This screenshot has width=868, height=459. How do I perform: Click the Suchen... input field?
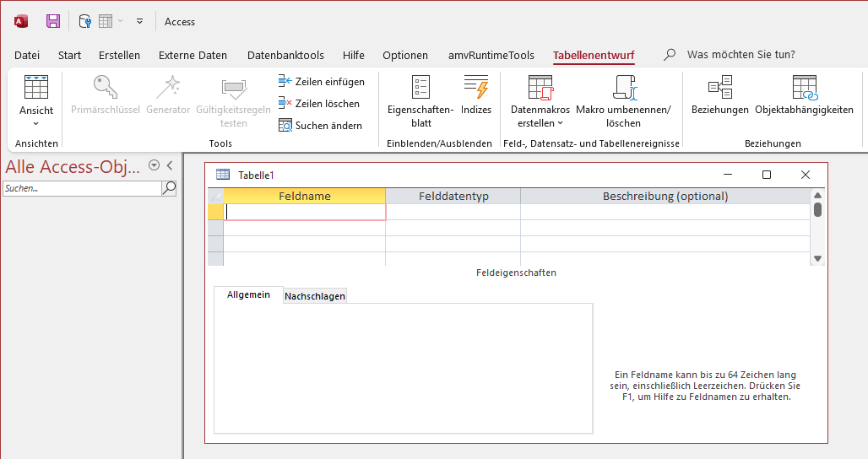coord(82,188)
